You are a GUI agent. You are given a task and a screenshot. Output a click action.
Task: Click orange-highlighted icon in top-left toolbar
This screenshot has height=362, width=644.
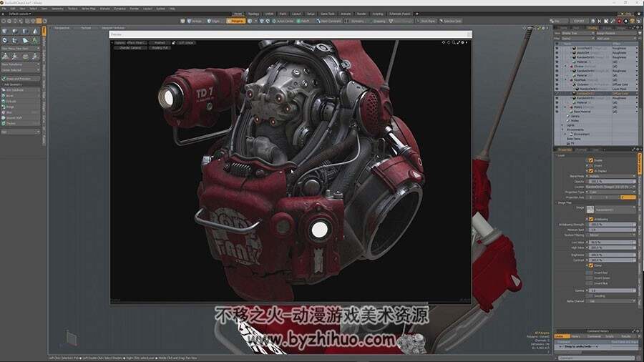[x=39, y=21]
